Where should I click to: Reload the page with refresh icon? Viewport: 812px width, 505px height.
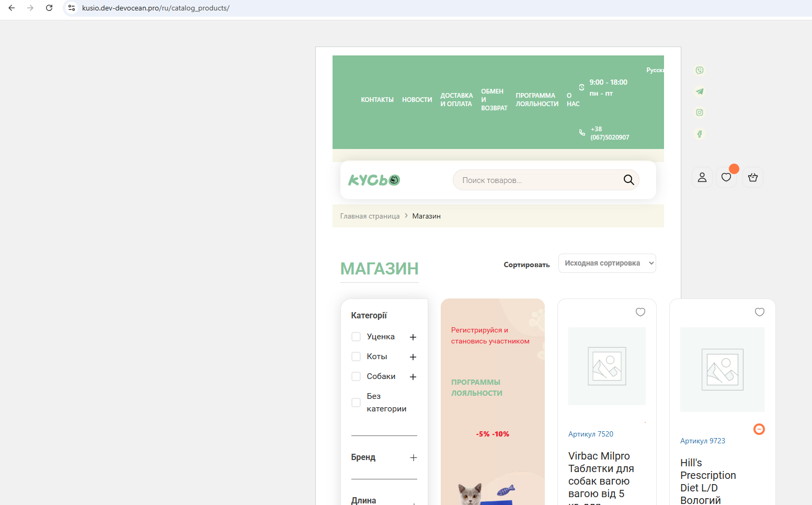[49, 8]
